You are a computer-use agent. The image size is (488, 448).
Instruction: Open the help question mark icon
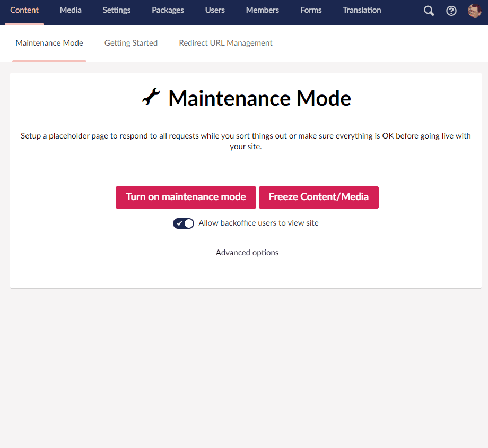tap(451, 10)
